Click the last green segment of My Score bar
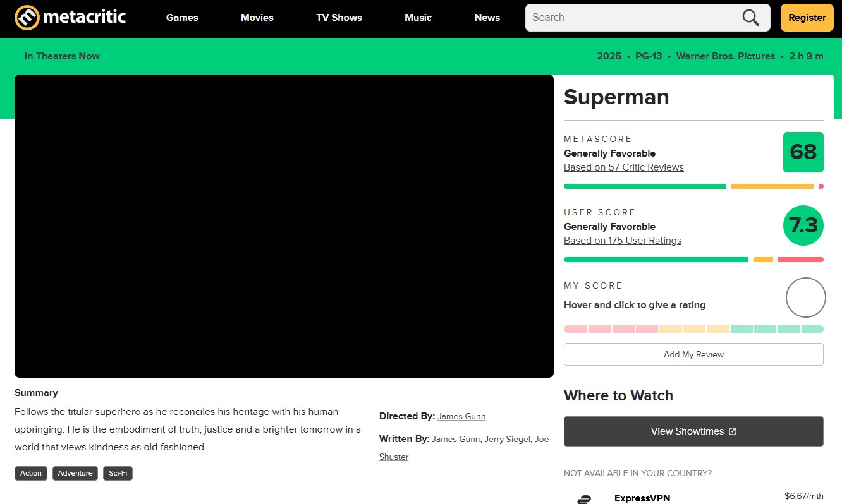The image size is (842, 504). [812, 329]
